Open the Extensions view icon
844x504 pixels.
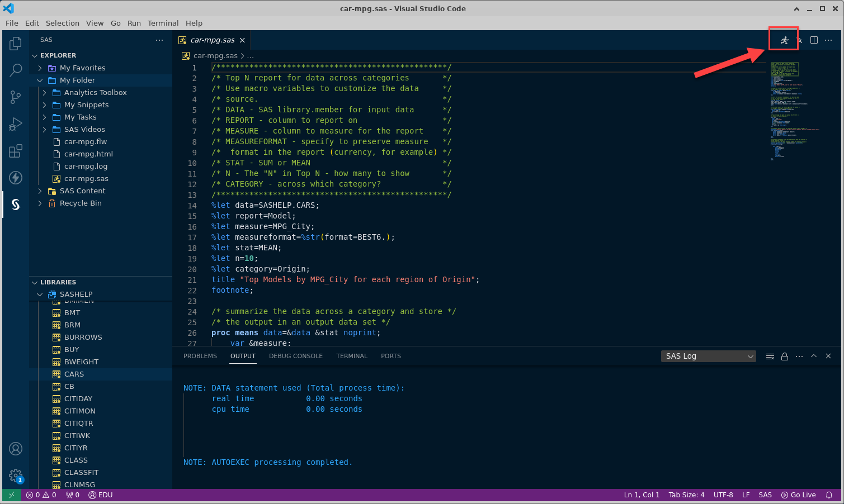[16, 151]
